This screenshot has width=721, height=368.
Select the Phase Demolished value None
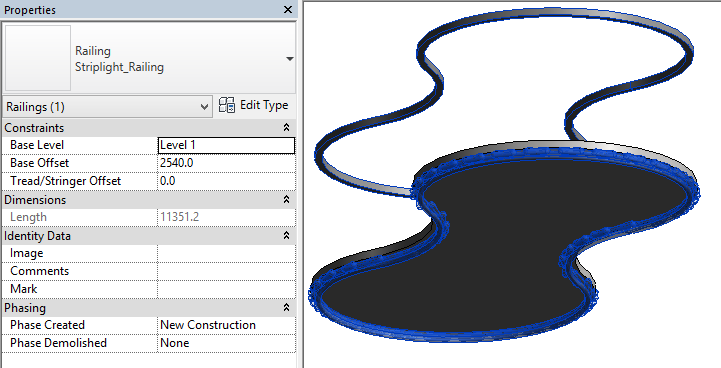(x=226, y=343)
